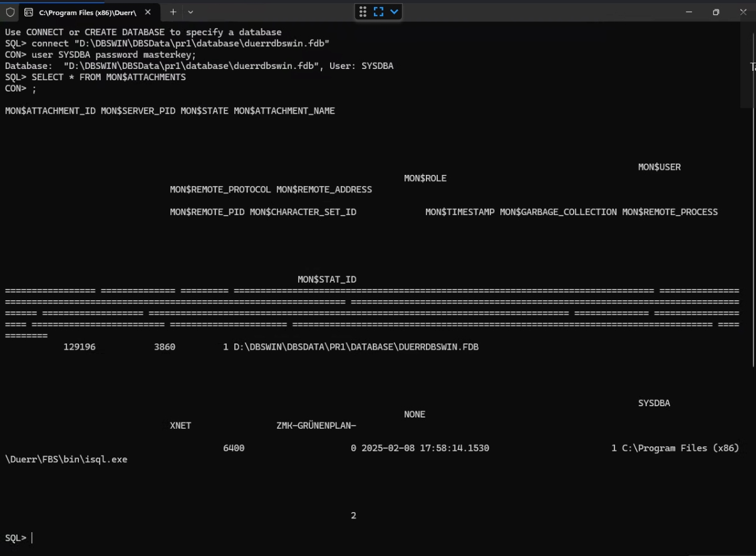Click the uppercase path D:\DBSWIN\DBSDATA\PR1\DATABASE\DUERRDBSWIN.FDB
The height and width of the screenshot is (556, 756).
point(356,347)
